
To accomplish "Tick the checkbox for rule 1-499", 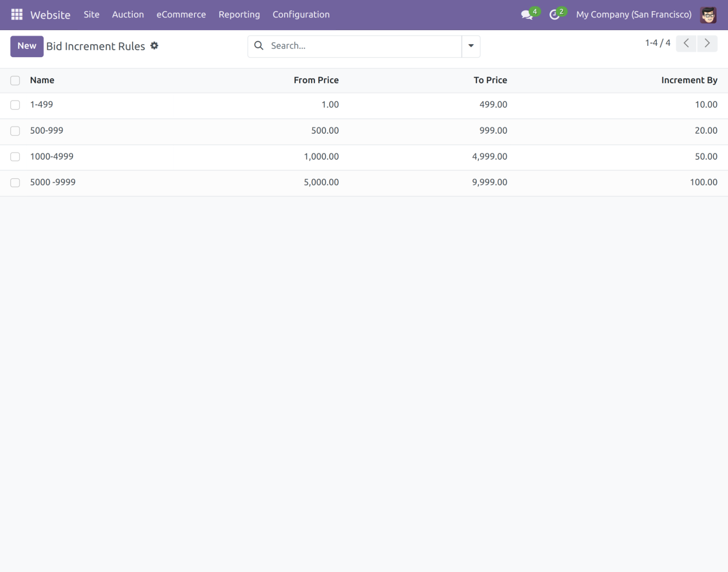I will [15, 105].
